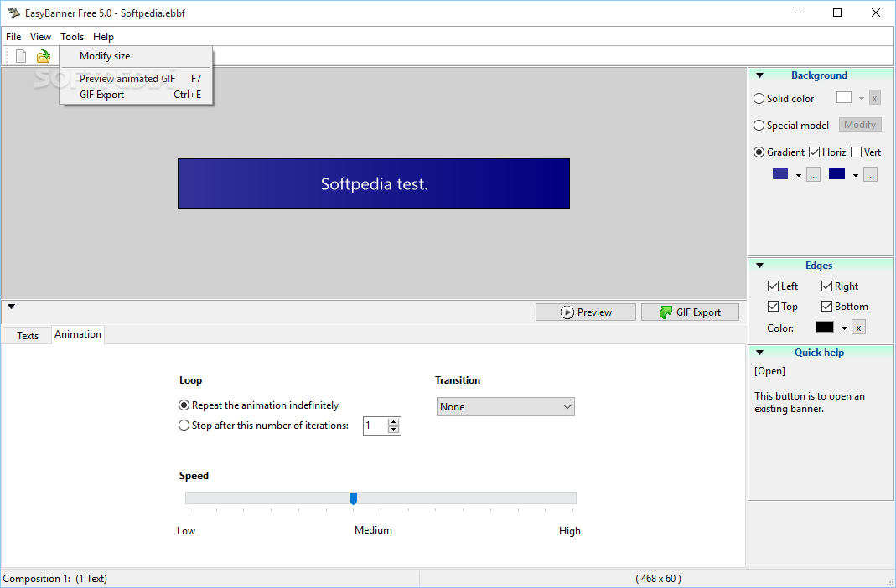The width and height of the screenshot is (896, 588).
Task: Select Solid color background option
Action: click(x=759, y=98)
